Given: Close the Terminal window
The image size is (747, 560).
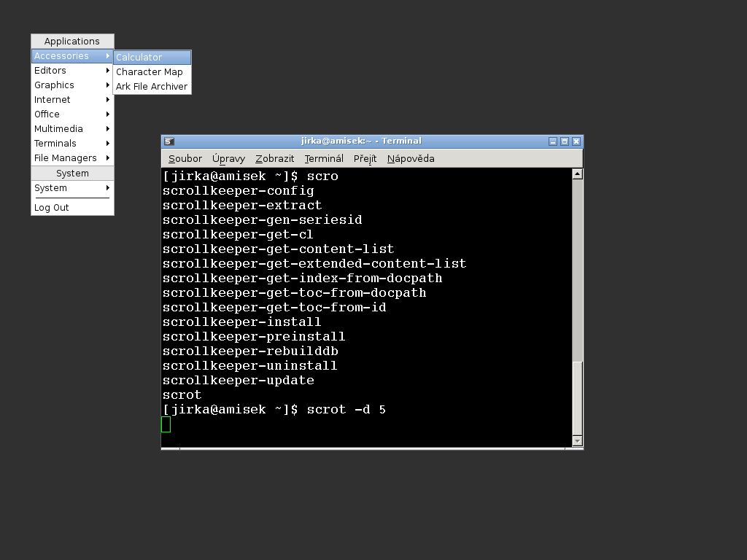Looking at the screenshot, I should [x=576, y=141].
